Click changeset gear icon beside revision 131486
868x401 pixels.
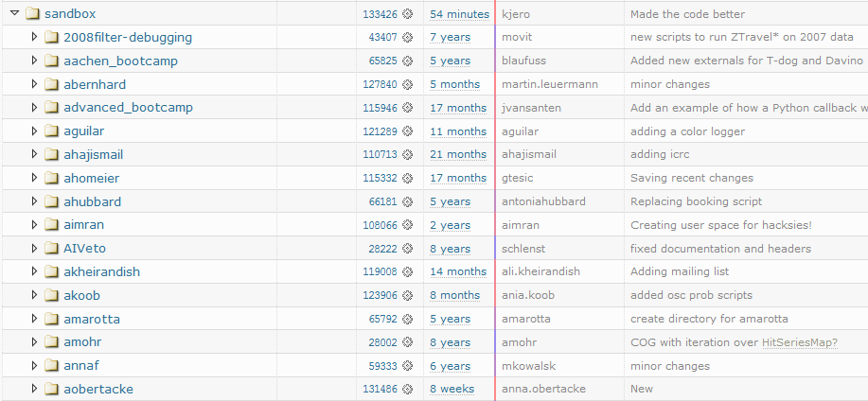pyautogui.click(x=408, y=389)
